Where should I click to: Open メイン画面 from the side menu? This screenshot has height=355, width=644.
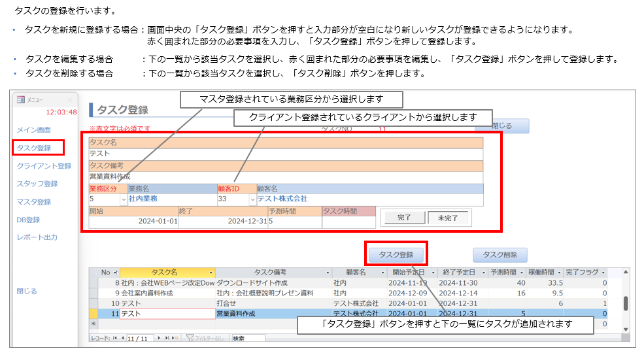pos(34,130)
